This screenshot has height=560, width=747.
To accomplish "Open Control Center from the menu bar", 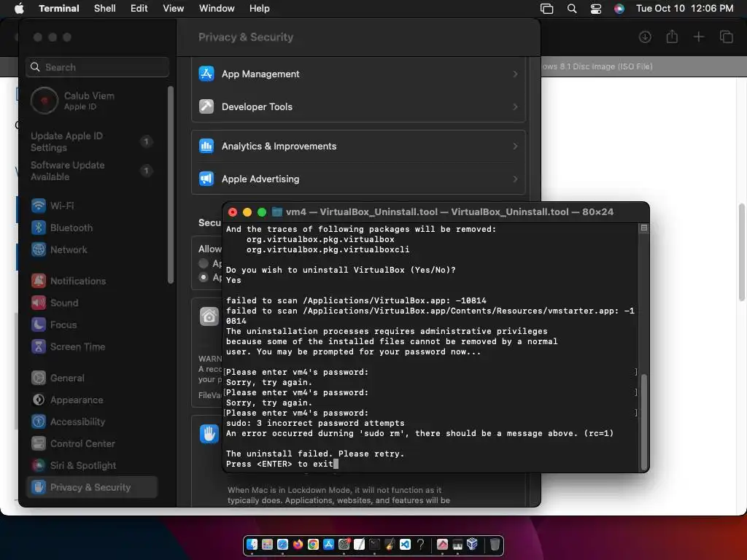I will coord(595,9).
